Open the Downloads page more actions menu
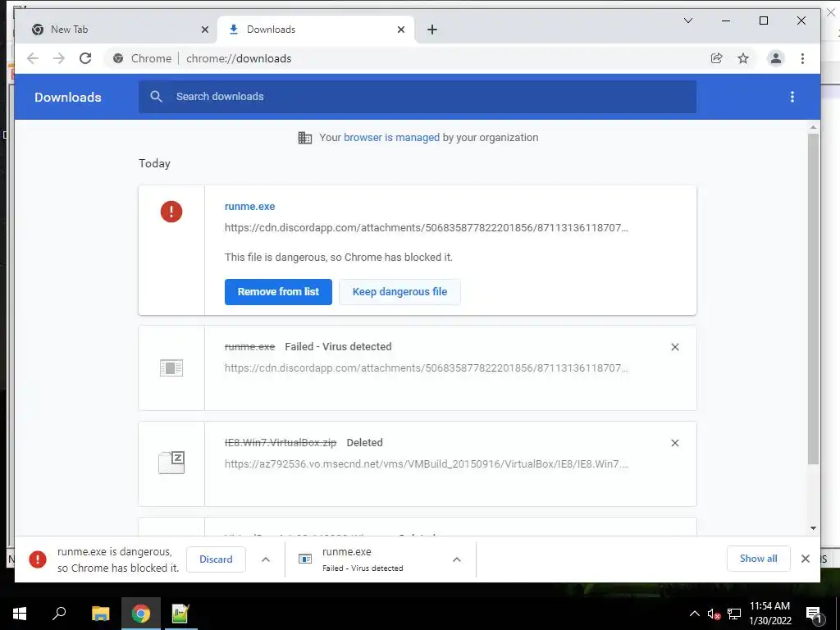 click(792, 97)
